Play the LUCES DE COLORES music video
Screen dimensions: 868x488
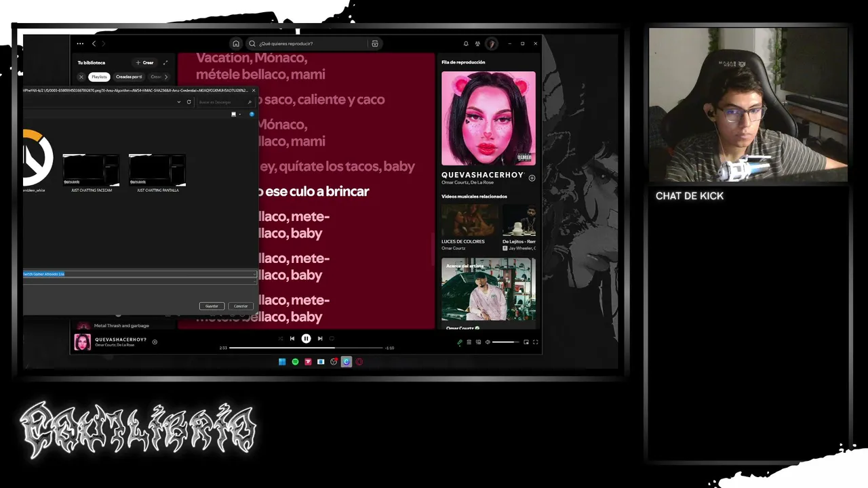[469, 220]
